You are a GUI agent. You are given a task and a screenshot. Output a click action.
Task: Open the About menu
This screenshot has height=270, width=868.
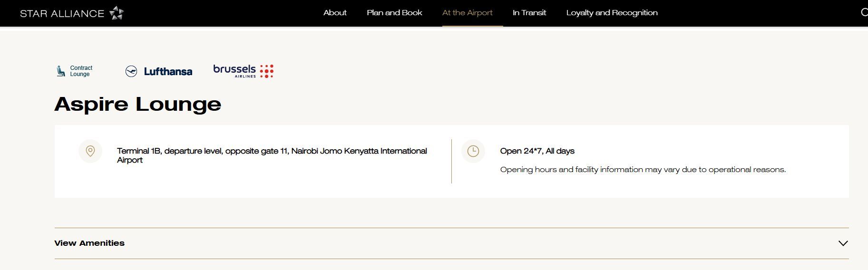click(335, 13)
